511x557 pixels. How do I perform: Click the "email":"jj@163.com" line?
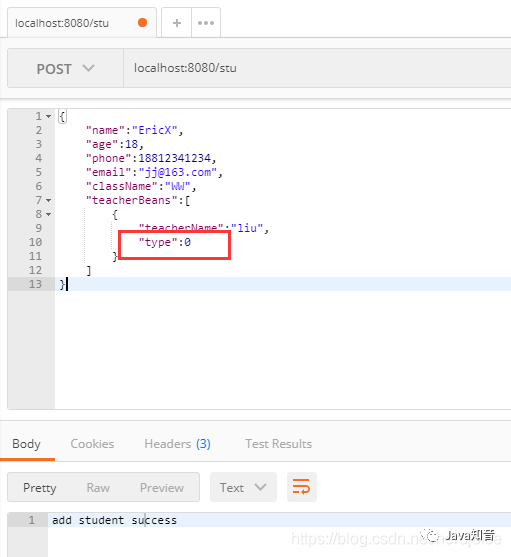click(154, 172)
